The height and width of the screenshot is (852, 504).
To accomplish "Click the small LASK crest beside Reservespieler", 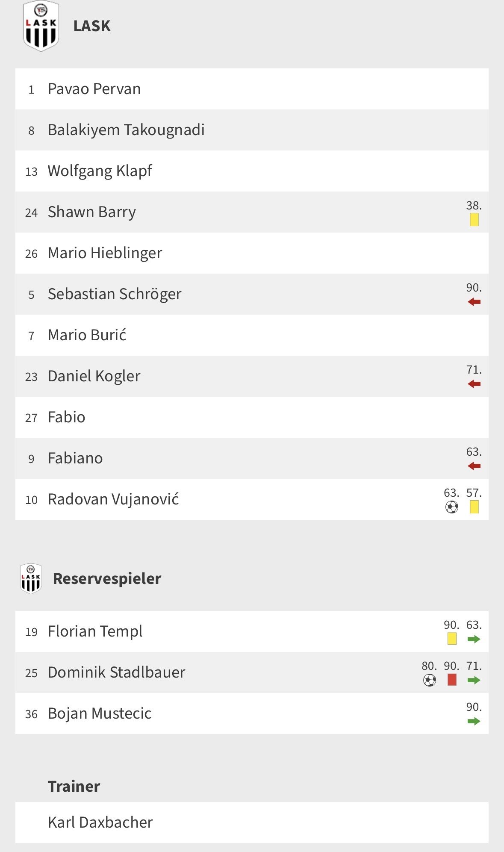I will pos(31,578).
